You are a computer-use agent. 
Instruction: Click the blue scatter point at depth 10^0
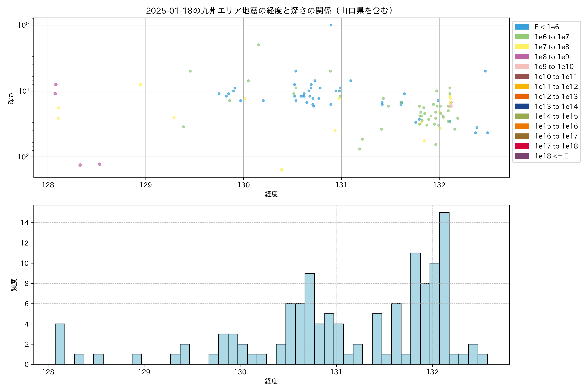pyautogui.click(x=331, y=25)
